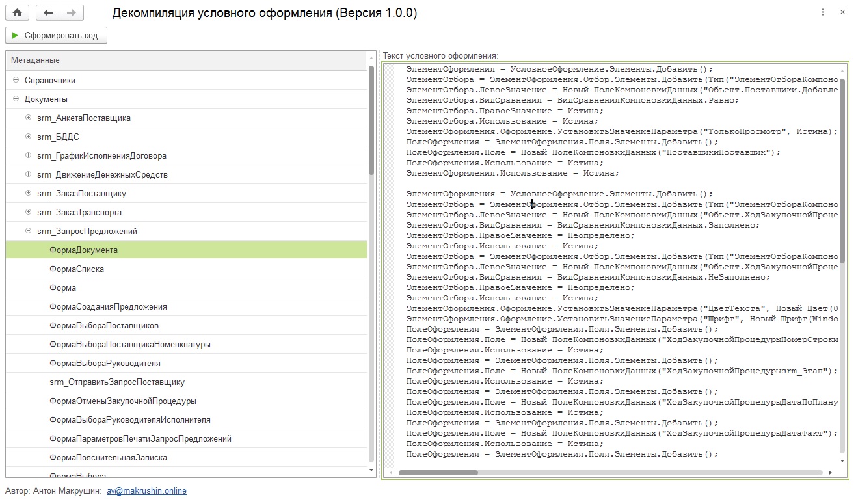Viewport: 856px width, 504px height.
Task: Select ФормаВыбораРуководителя row
Action: (186, 363)
